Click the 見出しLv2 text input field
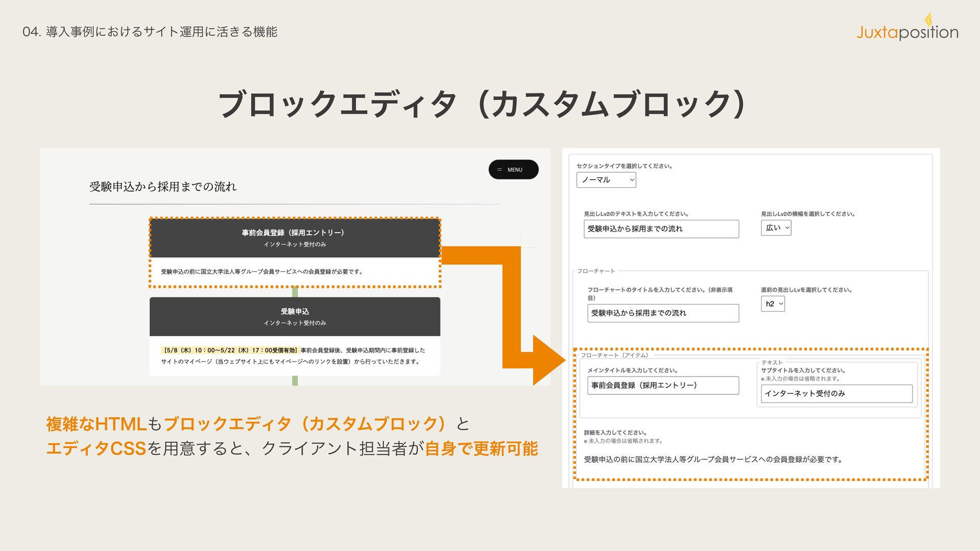980x551 pixels. (661, 229)
